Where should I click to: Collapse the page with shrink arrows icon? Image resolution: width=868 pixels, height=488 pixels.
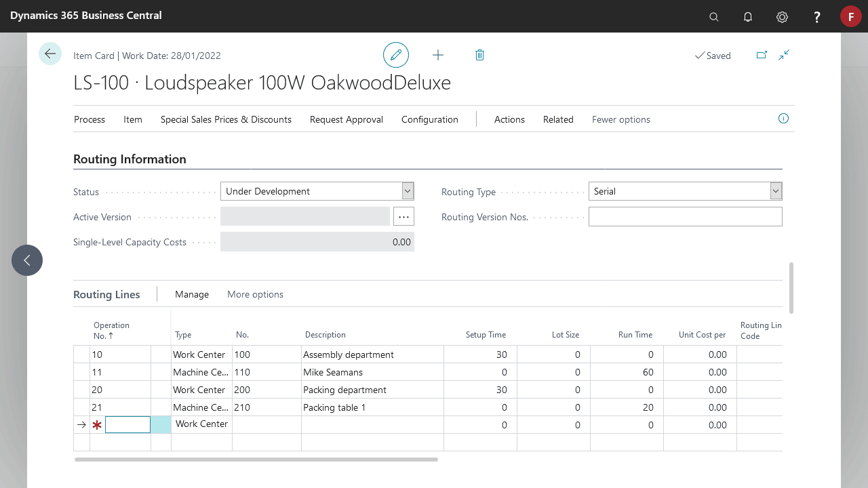point(784,56)
